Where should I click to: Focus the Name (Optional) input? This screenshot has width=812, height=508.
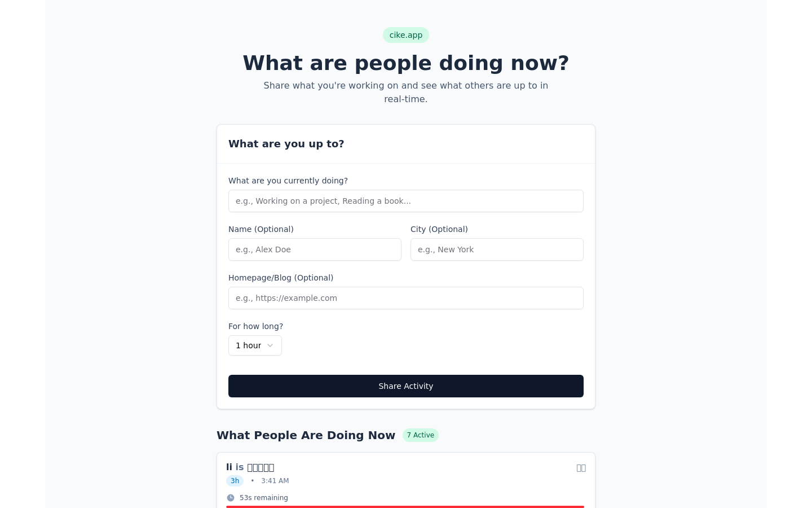(x=315, y=249)
